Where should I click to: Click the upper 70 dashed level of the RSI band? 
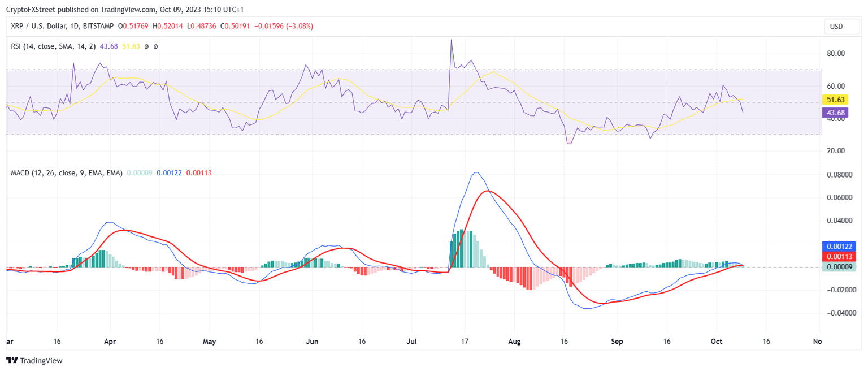pyautogui.click(x=396, y=70)
